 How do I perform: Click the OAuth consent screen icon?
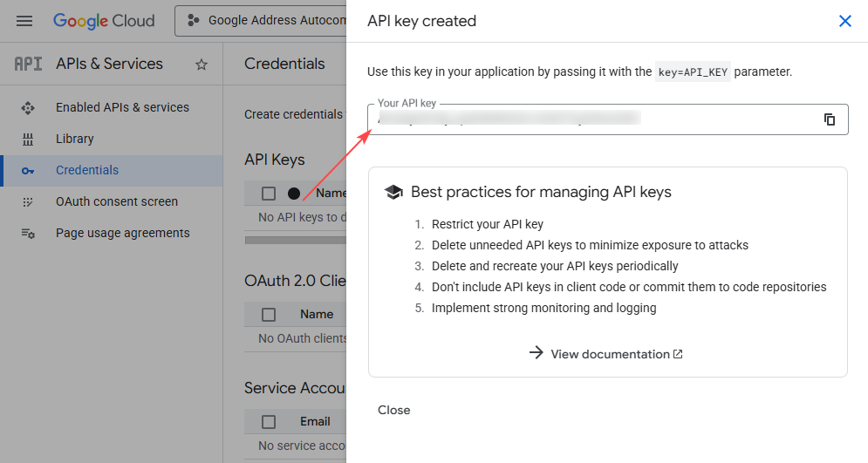28,201
